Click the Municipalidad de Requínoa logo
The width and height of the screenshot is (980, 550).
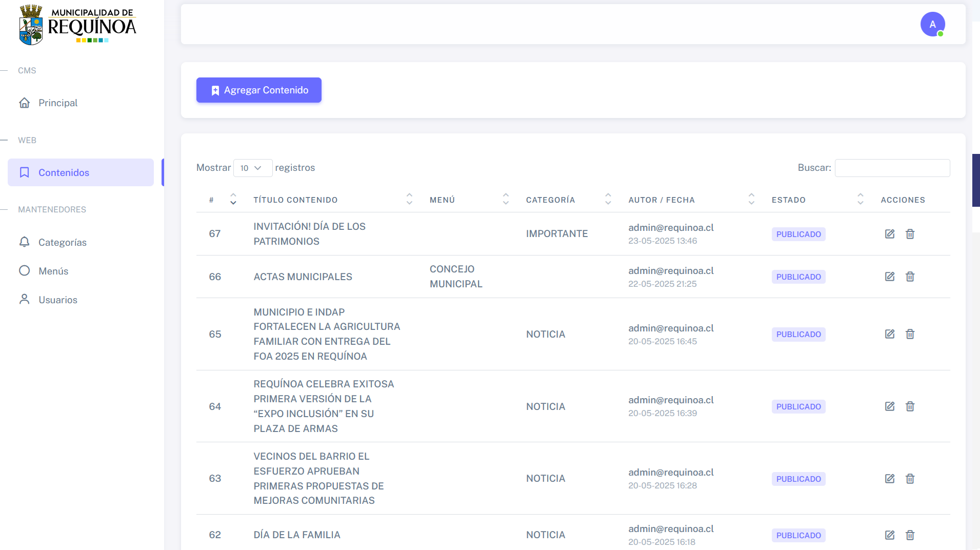tap(78, 25)
